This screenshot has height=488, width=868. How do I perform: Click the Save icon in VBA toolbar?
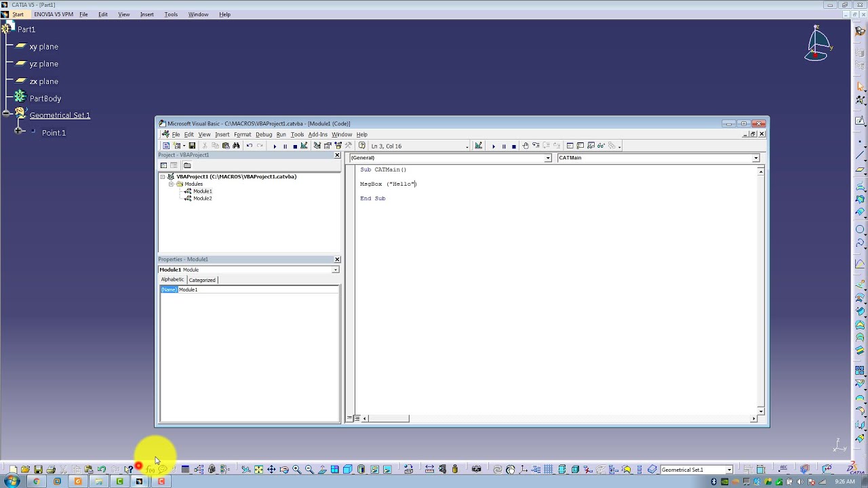[192, 146]
